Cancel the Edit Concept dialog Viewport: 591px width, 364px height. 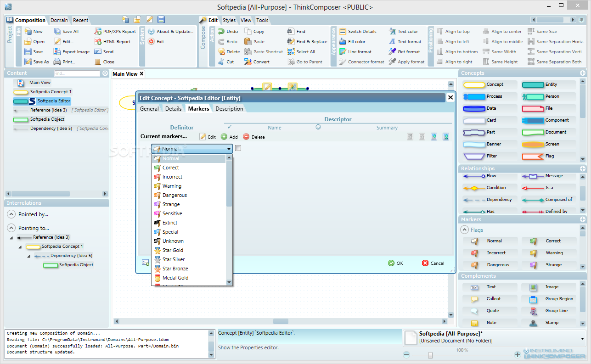(433, 263)
